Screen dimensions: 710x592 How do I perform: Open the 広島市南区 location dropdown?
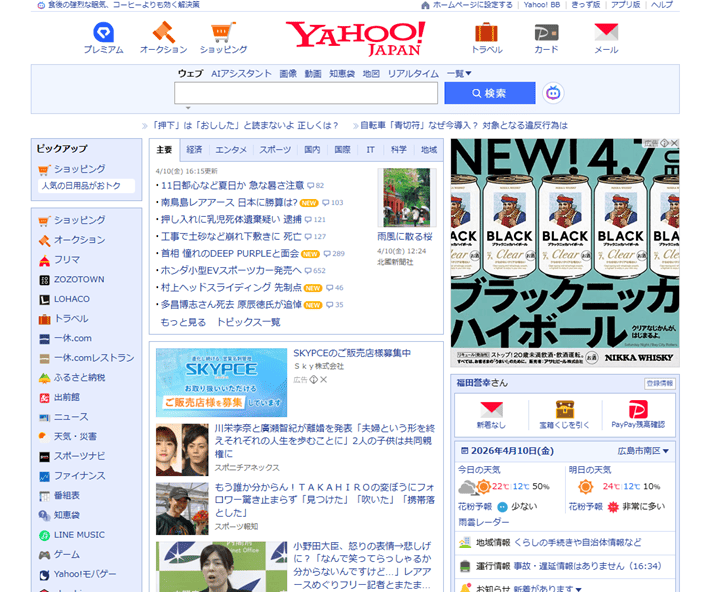[x=643, y=451]
